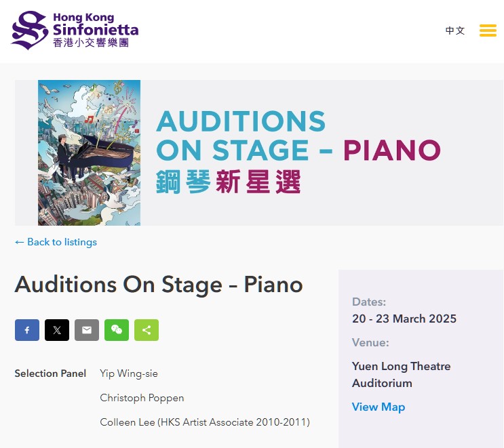The height and width of the screenshot is (448, 504).
Task: Select panel member Christoph Poppen
Action: [x=142, y=398]
